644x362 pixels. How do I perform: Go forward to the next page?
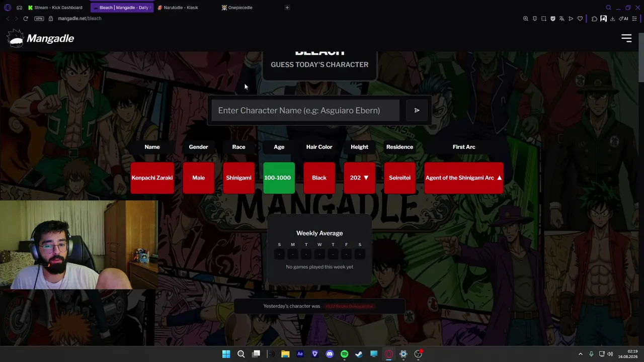pos(16,19)
